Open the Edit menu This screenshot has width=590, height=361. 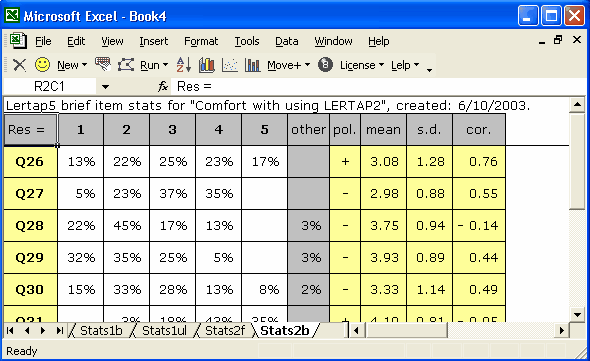(x=76, y=41)
